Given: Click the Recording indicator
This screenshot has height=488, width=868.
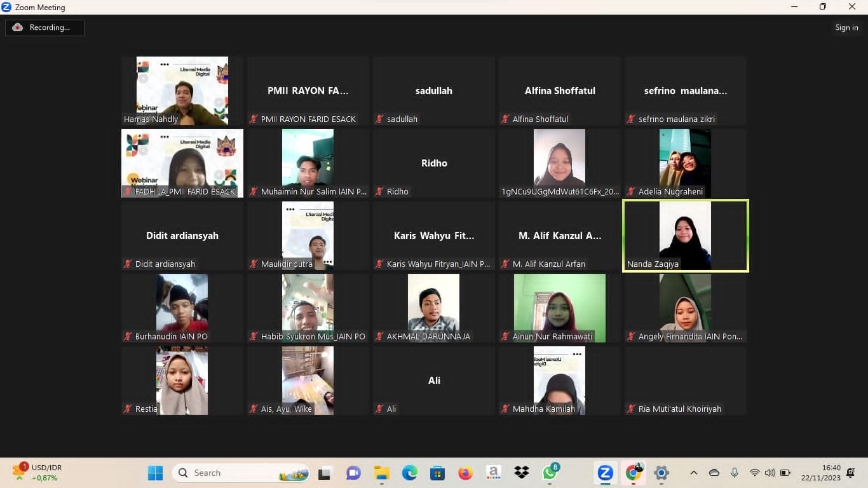Looking at the screenshot, I should [44, 27].
